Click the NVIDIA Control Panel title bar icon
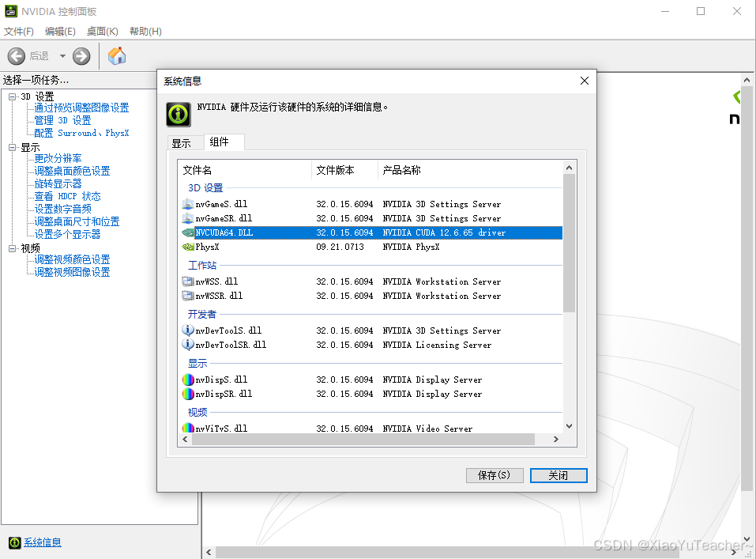 (x=10, y=11)
